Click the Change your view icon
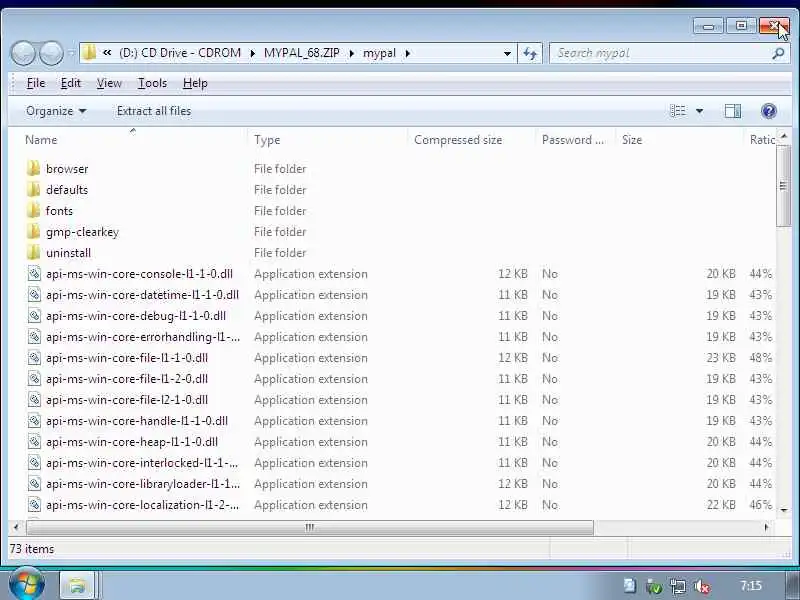 tap(678, 111)
